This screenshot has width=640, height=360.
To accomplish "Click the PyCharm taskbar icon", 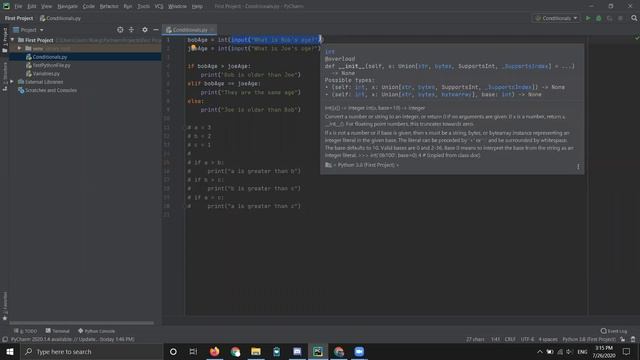I will tap(318, 351).
